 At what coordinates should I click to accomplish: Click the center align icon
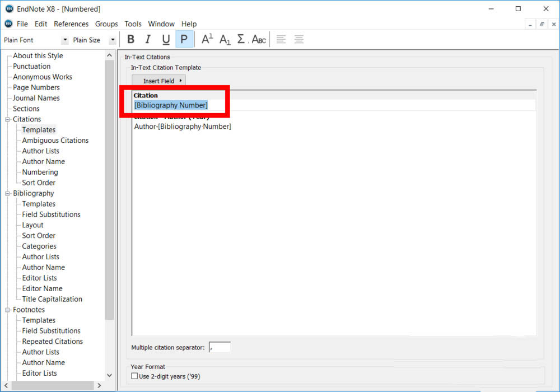(299, 39)
